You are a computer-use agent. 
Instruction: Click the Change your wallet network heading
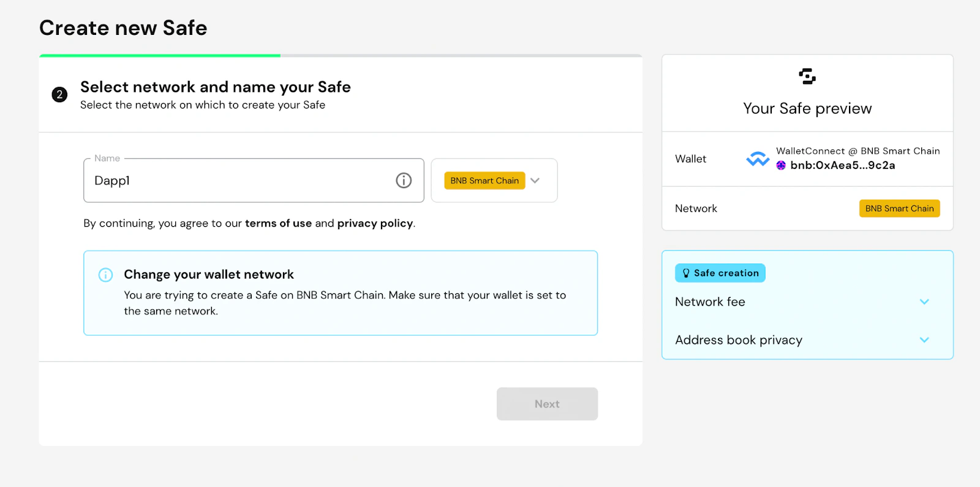coord(209,274)
